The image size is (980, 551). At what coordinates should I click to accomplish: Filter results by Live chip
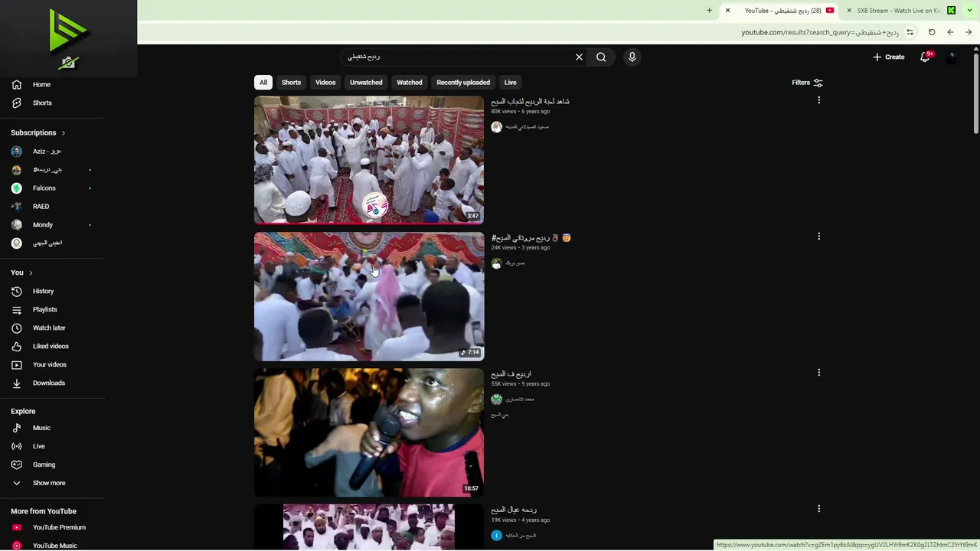tap(510, 82)
